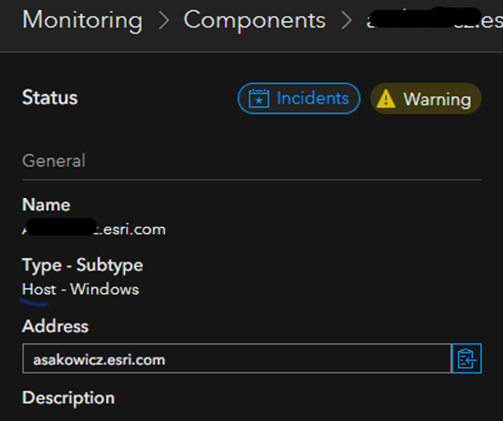Click the General section heading
Screen dimensions: 503x421
pos(54,161)
